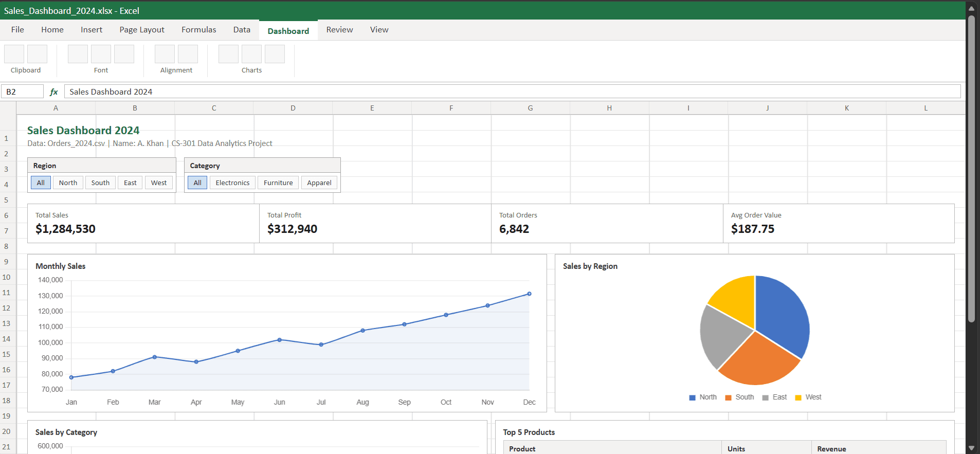Click the right button in Alignment group

[x=188, y=54]
